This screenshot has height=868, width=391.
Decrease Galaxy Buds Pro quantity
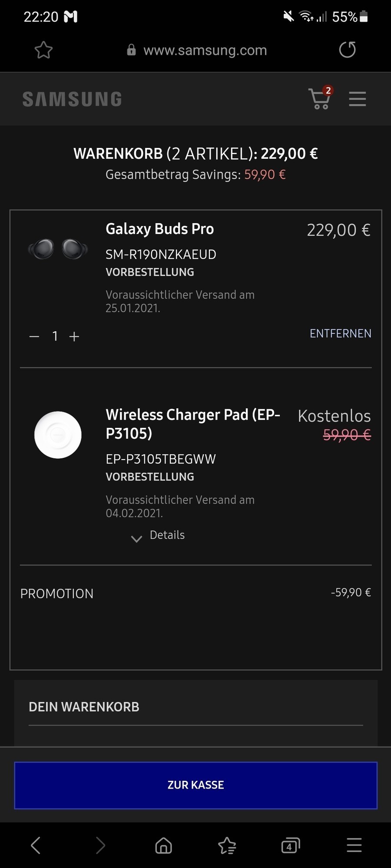point(34,336)
